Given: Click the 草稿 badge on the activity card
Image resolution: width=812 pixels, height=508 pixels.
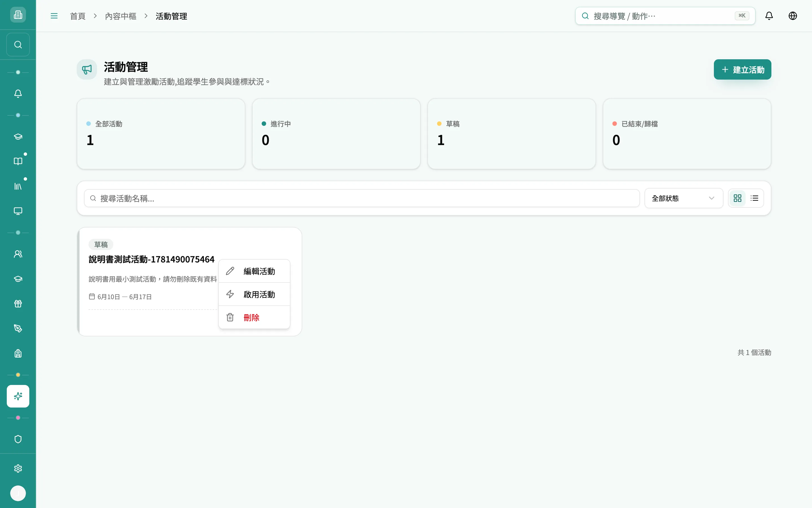Looking at the screenshot, I should 101,245.
